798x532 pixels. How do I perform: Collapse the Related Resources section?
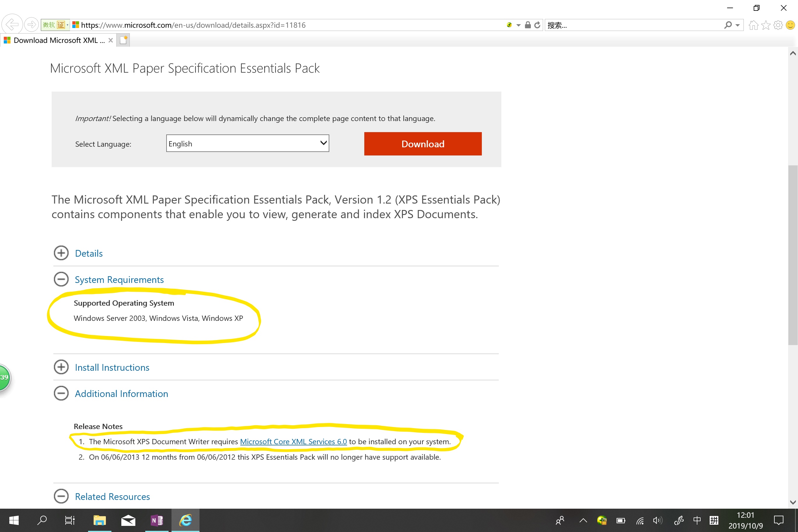pos(61,496)
